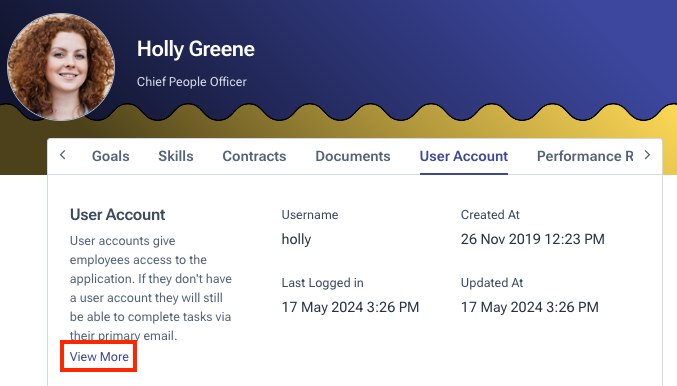This screenshot has width=677, height=386.
Task: Open the Goals tab
Action: 111,156
